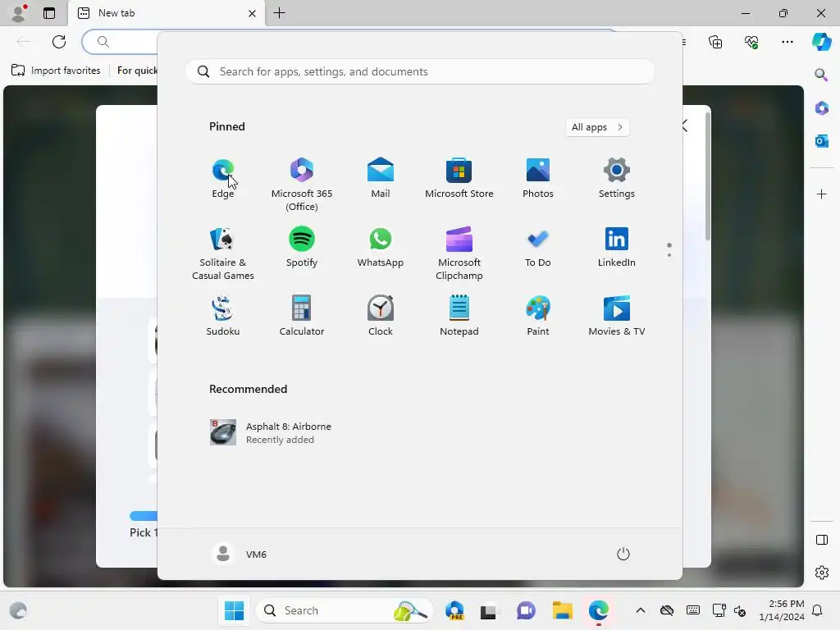Click the muted volume tray icon
The height and width of the screenshot is (630, 840).
tap(740, 610)
